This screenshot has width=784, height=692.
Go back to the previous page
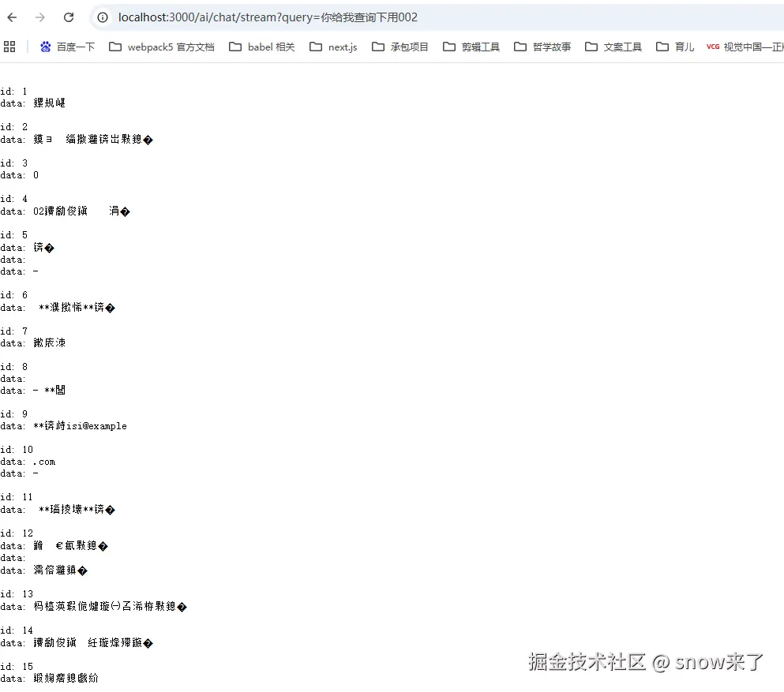click(12, 17)
